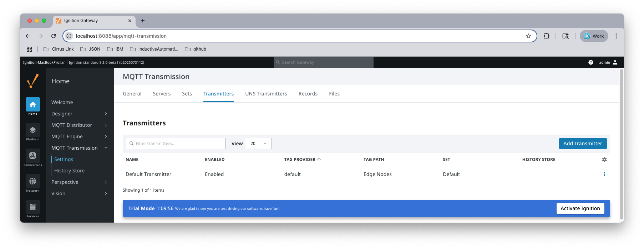Sort by the Name column header

coord(132,160)
